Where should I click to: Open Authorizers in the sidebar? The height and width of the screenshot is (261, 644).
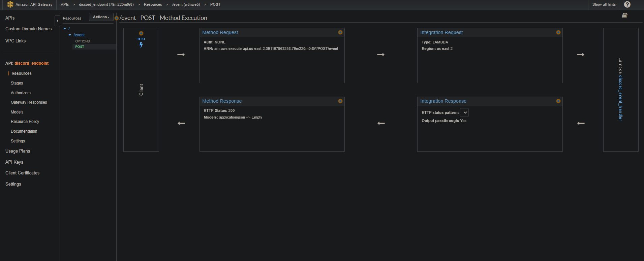(21, 93)
